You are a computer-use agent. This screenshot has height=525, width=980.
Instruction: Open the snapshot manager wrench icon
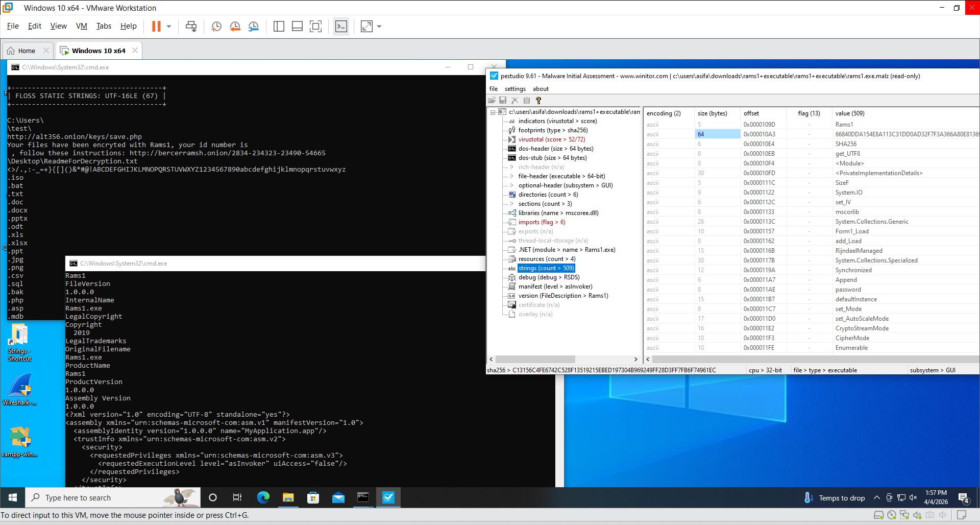click(x=253, y=27)
